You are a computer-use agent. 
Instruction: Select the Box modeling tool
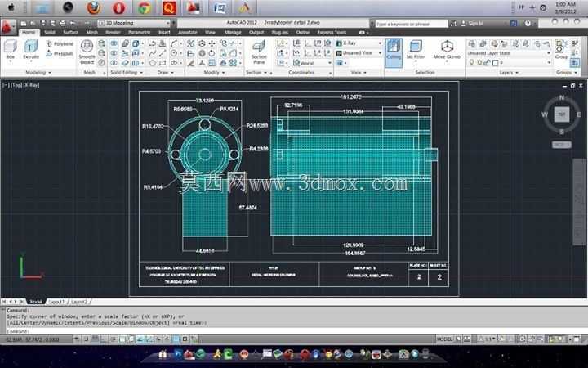pyautogui.click(x=11, y=50)
